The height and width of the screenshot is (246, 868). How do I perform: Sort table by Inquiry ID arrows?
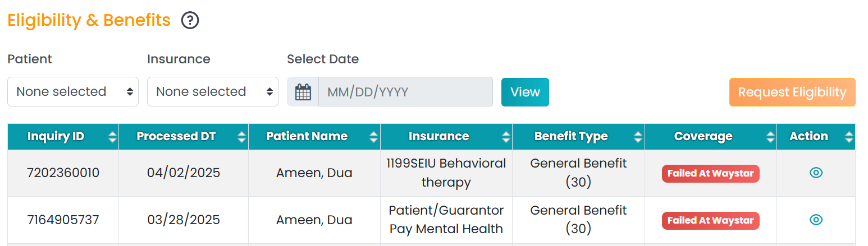click(112, 137)
